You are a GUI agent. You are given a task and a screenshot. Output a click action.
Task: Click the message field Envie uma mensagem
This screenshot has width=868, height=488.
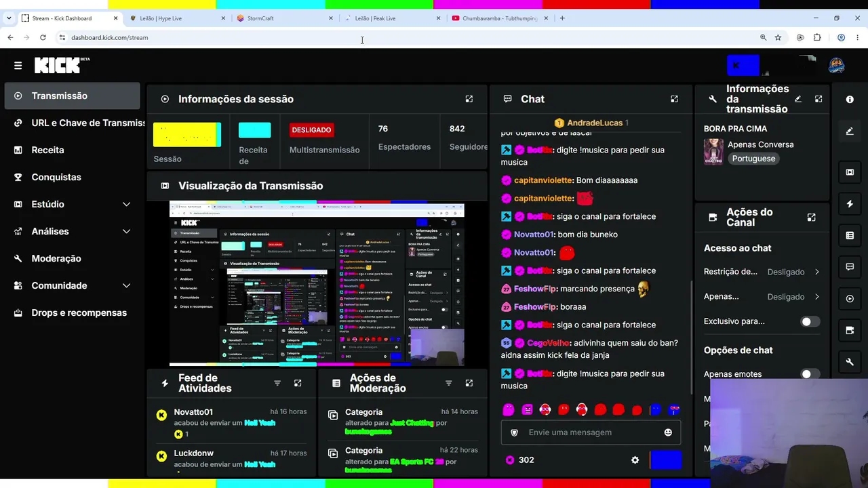click(591, 432)
